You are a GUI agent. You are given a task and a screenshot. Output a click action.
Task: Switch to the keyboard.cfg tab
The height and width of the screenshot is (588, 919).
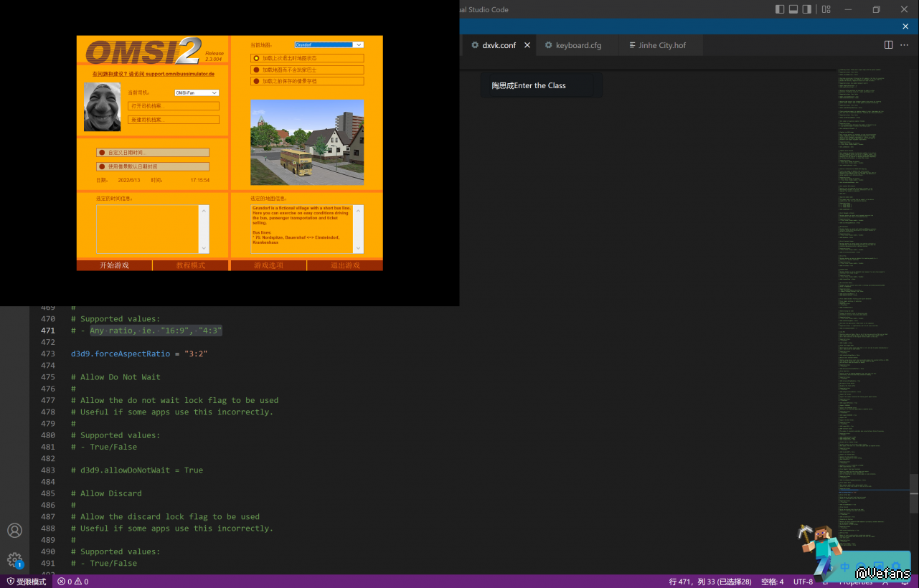coord(578,45)
